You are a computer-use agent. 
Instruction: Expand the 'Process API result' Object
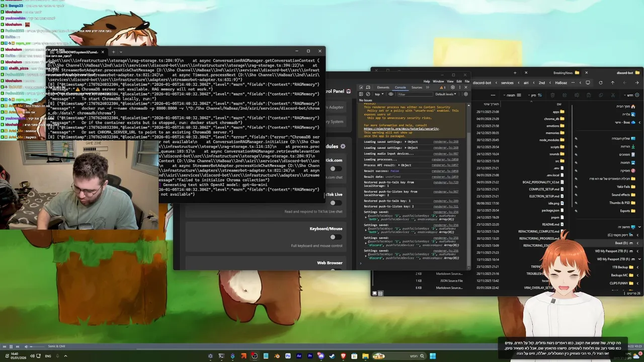tap(399, 165)
